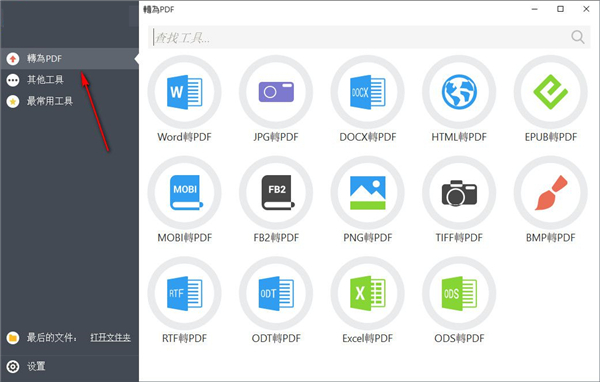Click the folder icon beside 最后的文件
Image resolution: width=600 pixels, height=382 pixels.
[13, 338]
